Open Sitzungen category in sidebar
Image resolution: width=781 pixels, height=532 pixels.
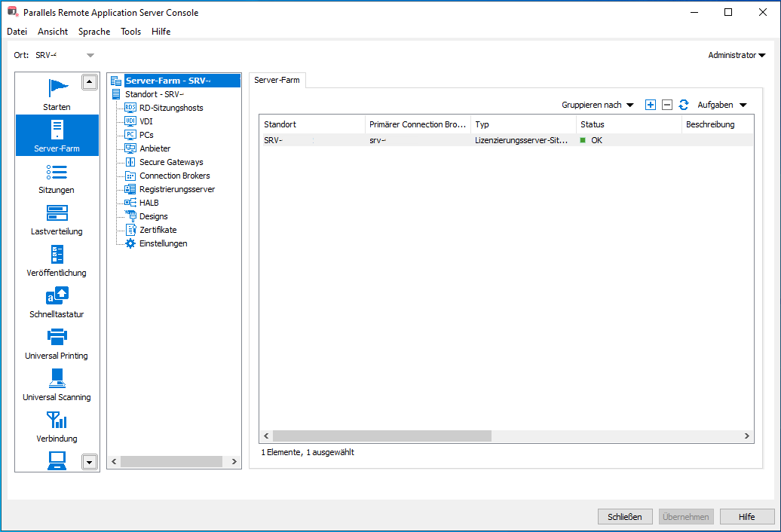57,179
